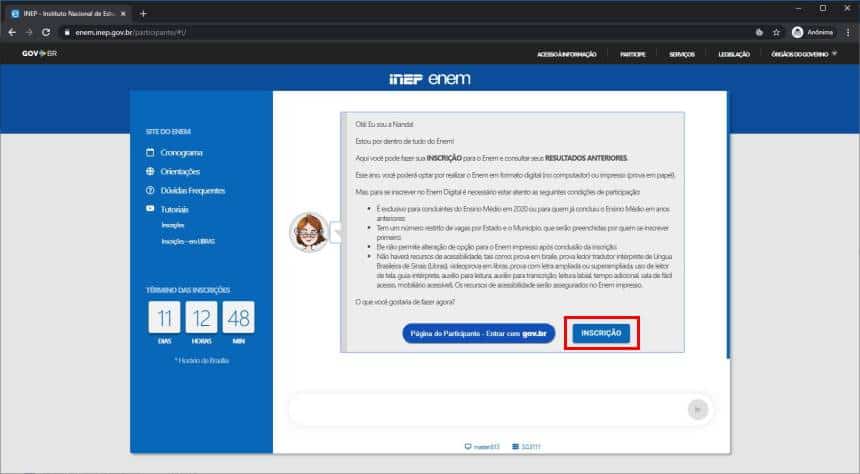The height and width of the screenshot is (474, 860).
Task: Click the monitor icon in the chat footer
Action: tap(468, 447)
